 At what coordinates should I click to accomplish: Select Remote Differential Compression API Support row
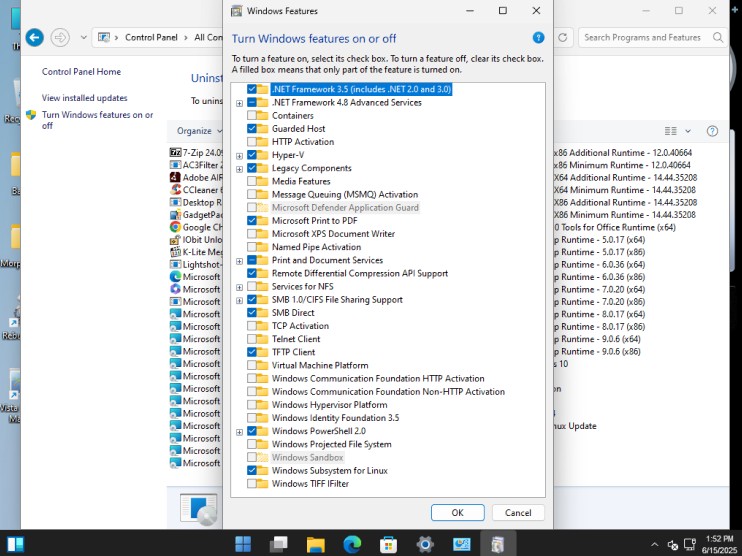(x=360, y=273)
